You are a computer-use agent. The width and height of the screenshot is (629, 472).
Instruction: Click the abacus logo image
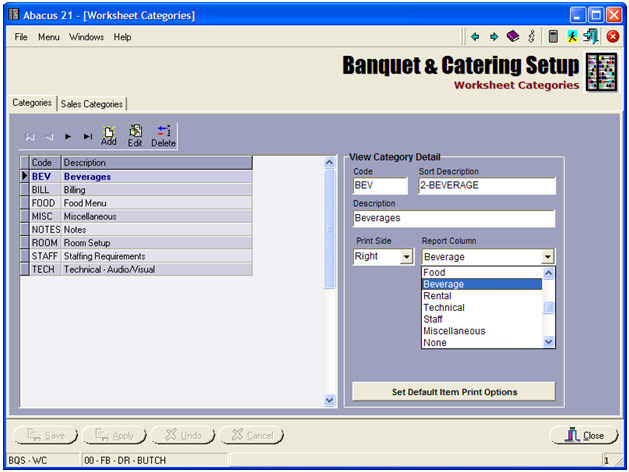point(601,72)
